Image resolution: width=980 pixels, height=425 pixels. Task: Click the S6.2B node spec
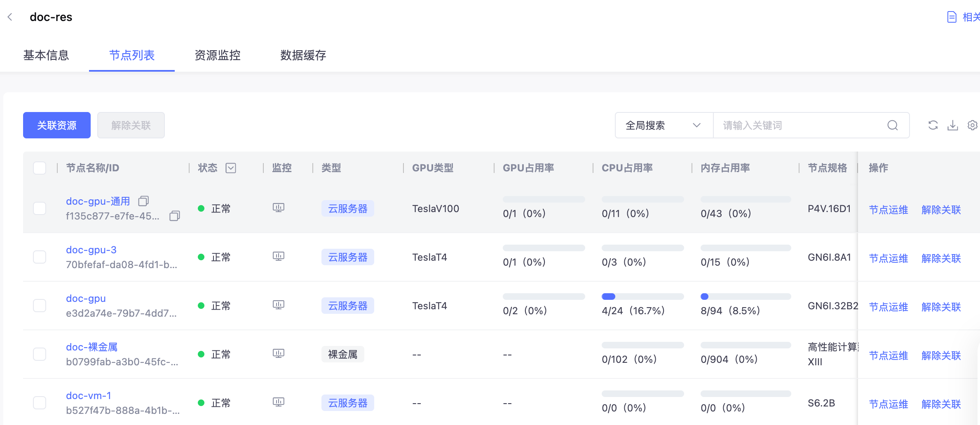coord(821,403)
